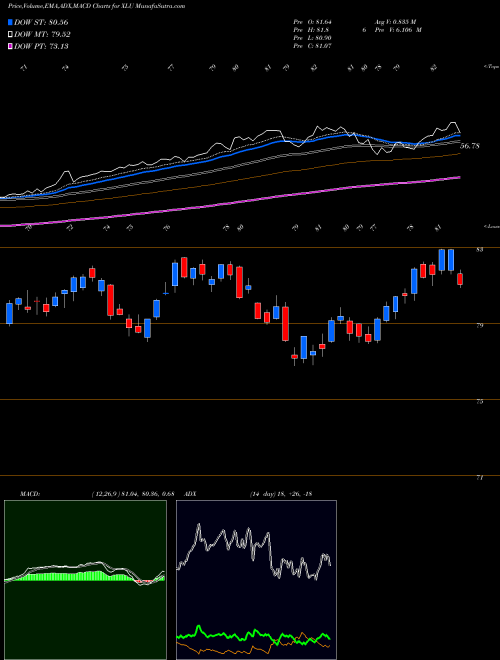This screenshot has height=660, width=500.
Task: Click the 83 price axis label
Action: click(x=479, y=250)
